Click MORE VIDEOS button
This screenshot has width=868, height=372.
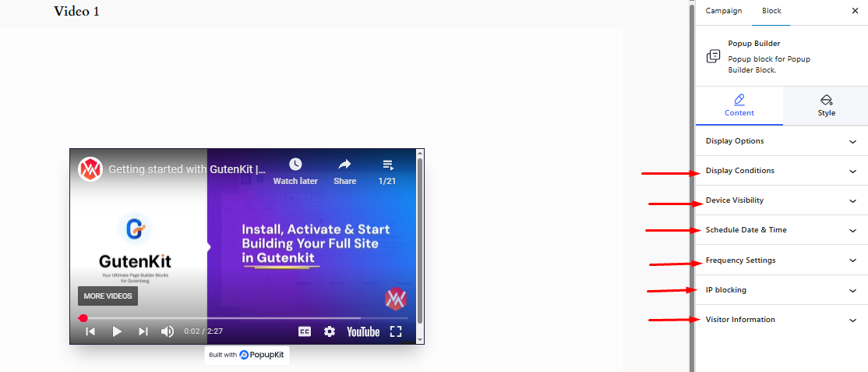pos(108,296)
